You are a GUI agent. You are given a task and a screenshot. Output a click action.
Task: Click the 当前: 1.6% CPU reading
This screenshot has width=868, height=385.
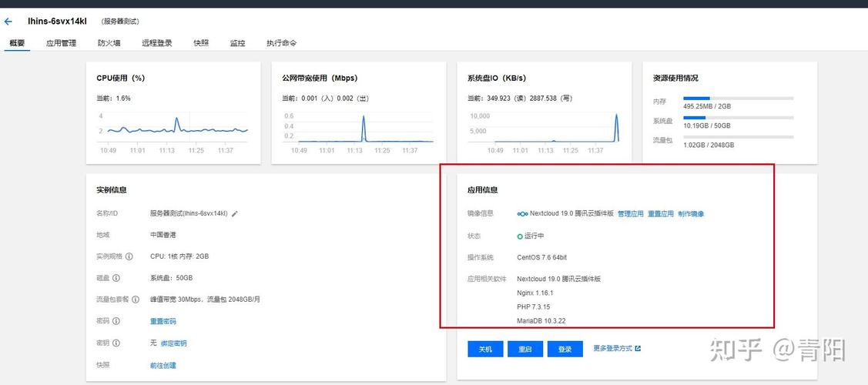pos(113,99)
